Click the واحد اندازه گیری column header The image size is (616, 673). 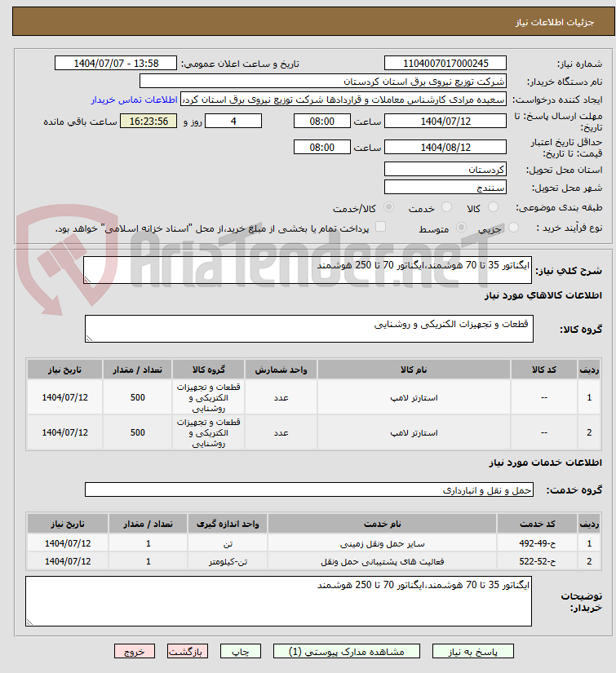[x=228, y=524]
